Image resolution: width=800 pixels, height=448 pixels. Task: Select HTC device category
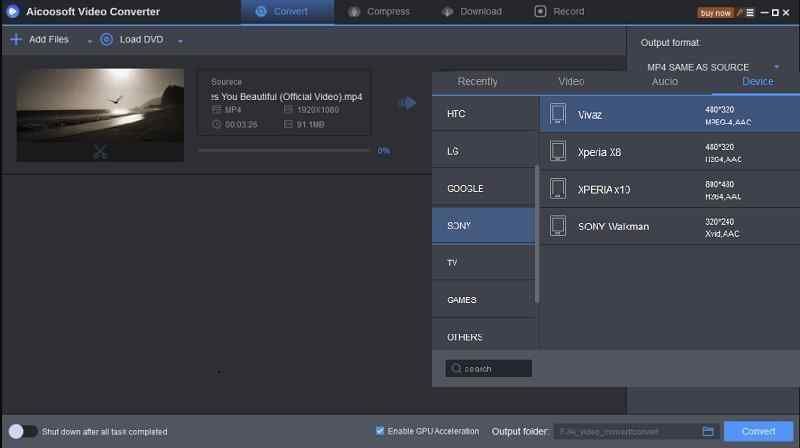[484, 114]
